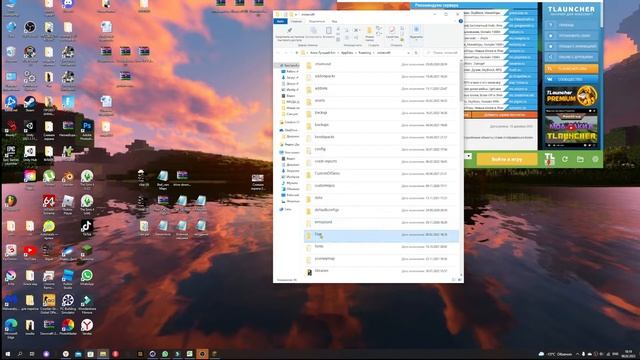
Task: Click the Paste icon in Explorer ribbon
Action: coord(328,31)
